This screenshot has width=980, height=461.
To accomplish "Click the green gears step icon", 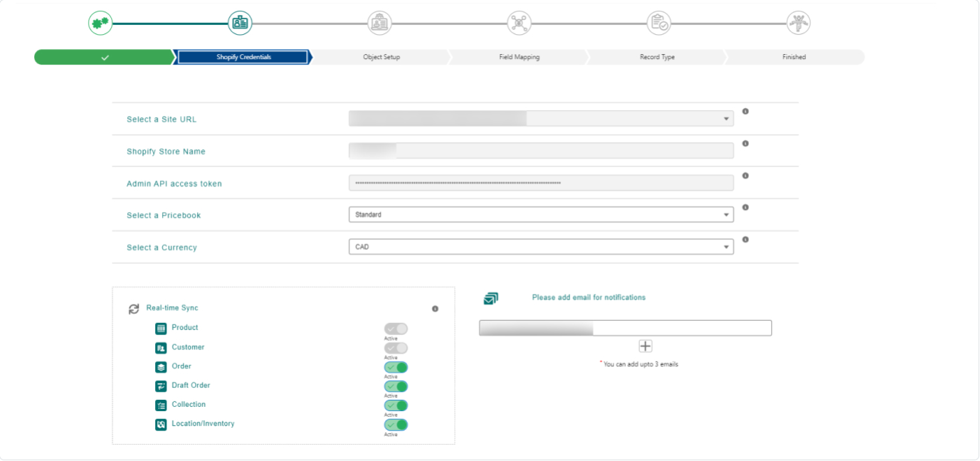I will click(x=100, y=23).
